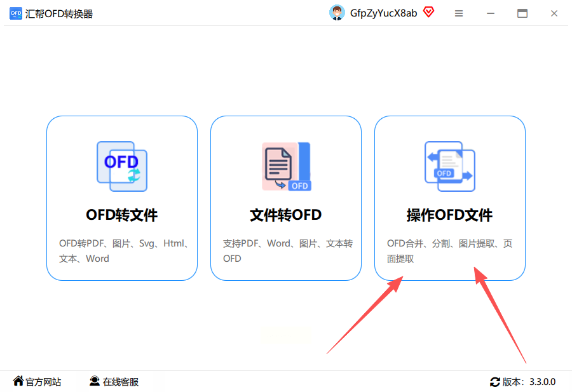Open the 在线客服 support link

click(121, 382)
